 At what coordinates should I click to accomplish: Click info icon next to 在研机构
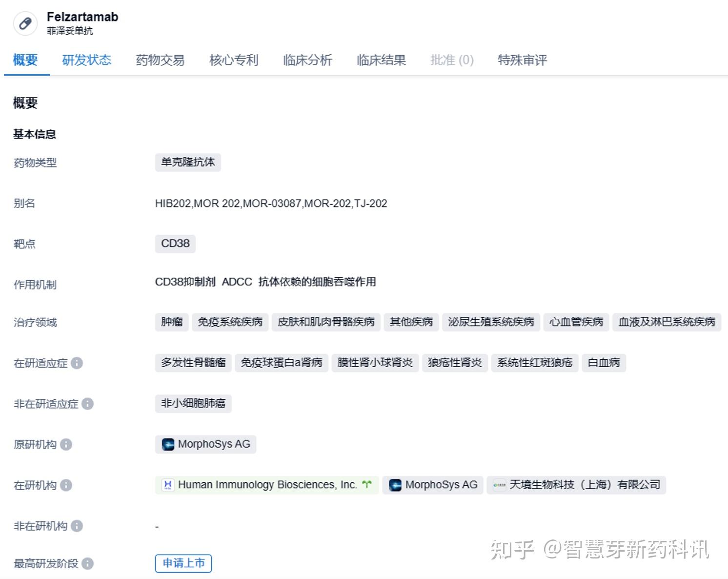66,485
